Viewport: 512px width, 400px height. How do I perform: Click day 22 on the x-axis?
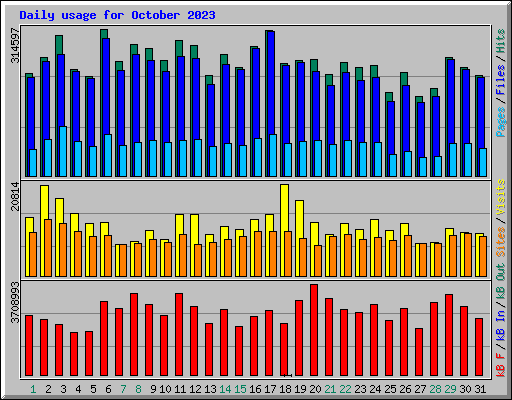click(x=345, y=389)
